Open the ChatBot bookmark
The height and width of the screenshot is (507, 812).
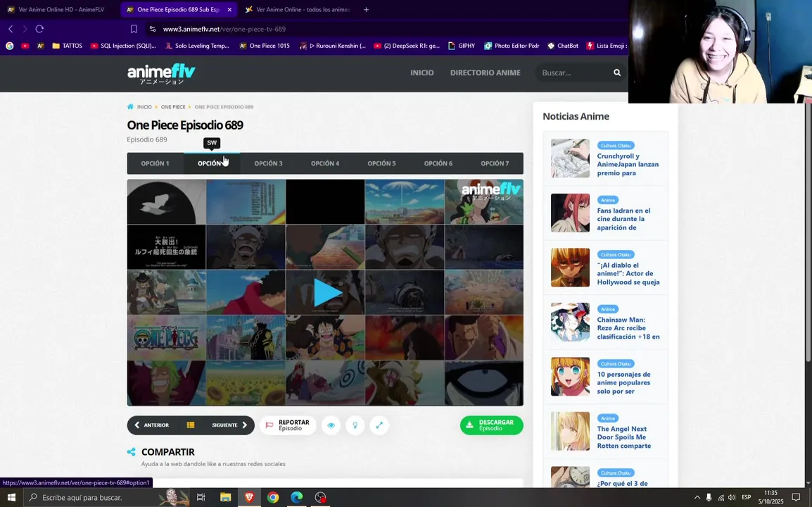tap(563, 46)
